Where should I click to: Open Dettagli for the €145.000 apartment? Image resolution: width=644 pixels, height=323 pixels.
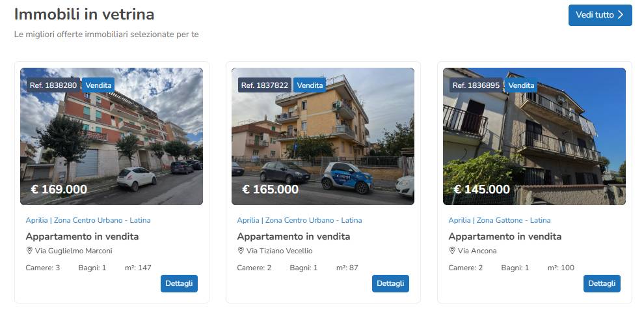(x=602, y=283)
